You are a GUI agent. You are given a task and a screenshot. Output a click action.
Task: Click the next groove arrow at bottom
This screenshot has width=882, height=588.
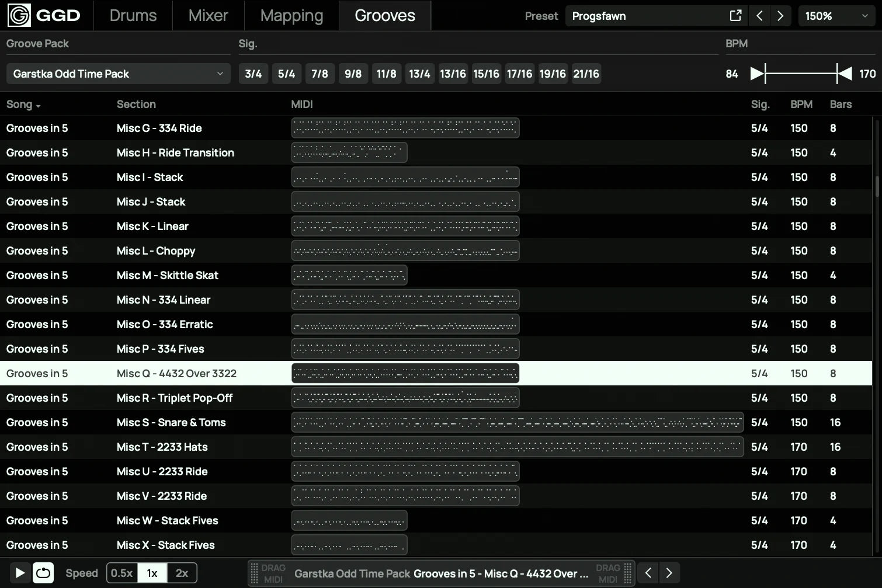point(669,573)
